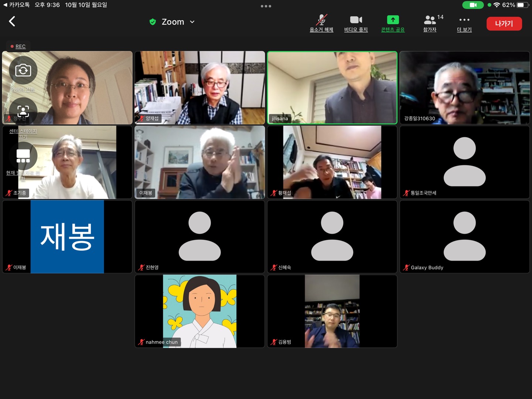Select Galaxy Buddy participant tile
This screenshot has height=399, width=532.
465,237
